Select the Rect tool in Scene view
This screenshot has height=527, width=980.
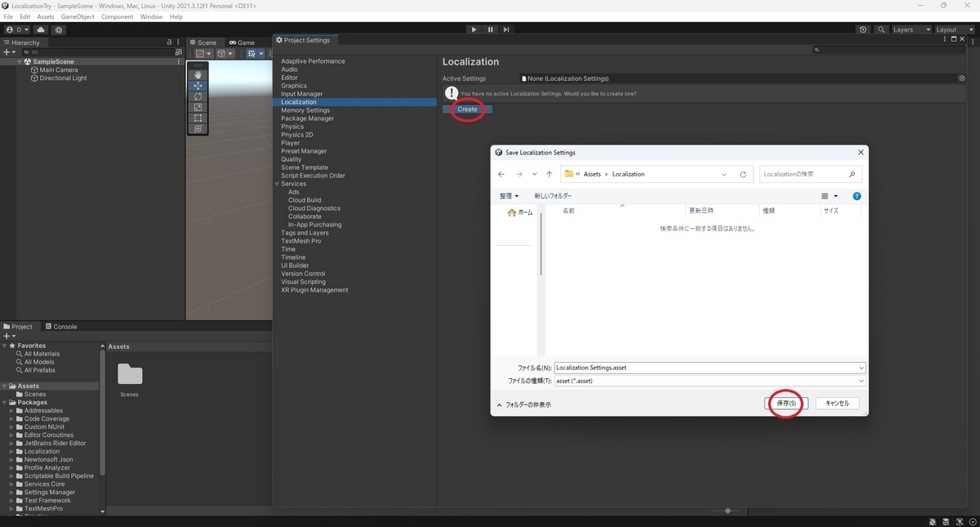point(198,118)
